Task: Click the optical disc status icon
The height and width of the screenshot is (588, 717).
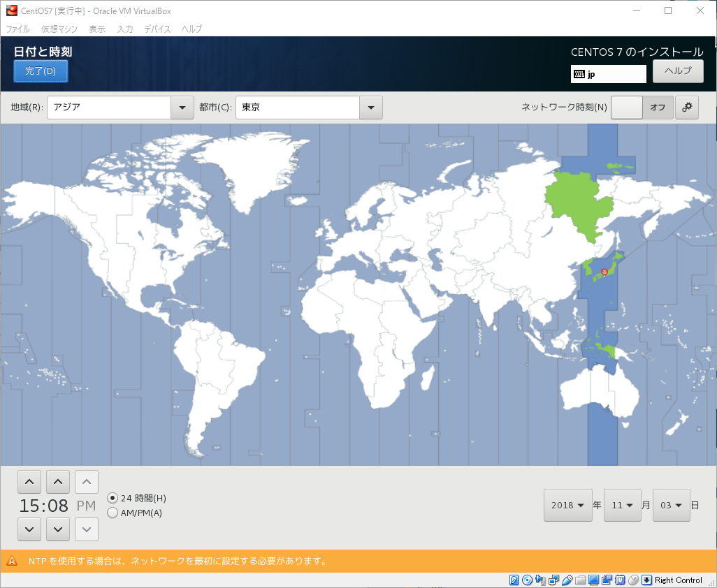Action: [x=527, y=580]
